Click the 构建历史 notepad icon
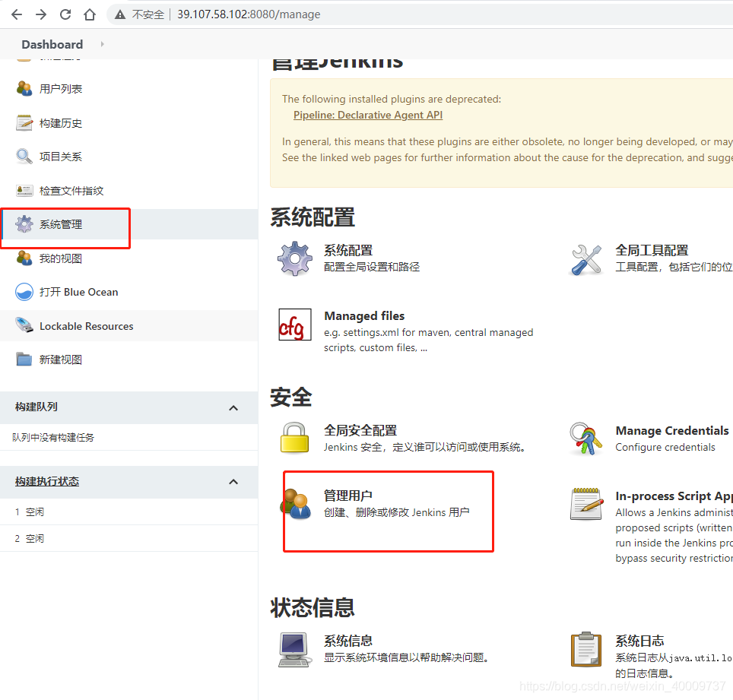 (24, 122)
